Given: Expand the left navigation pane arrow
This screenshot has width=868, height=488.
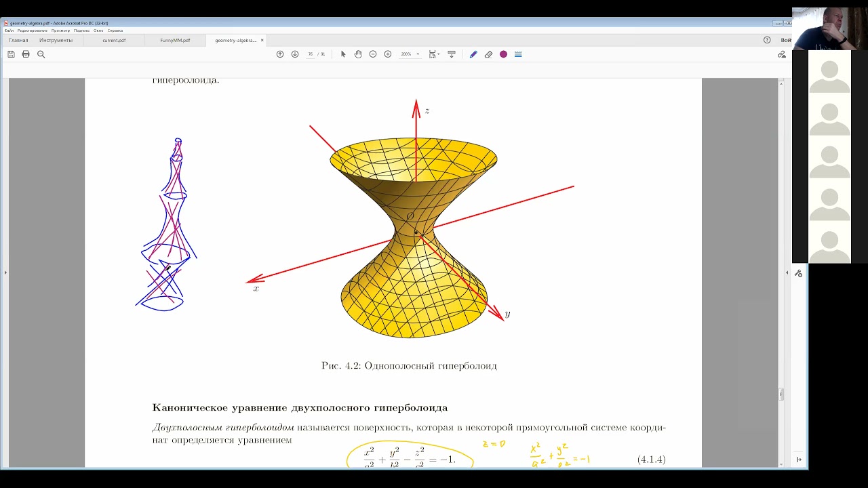Looking at the screenshot, I should 5,272.
